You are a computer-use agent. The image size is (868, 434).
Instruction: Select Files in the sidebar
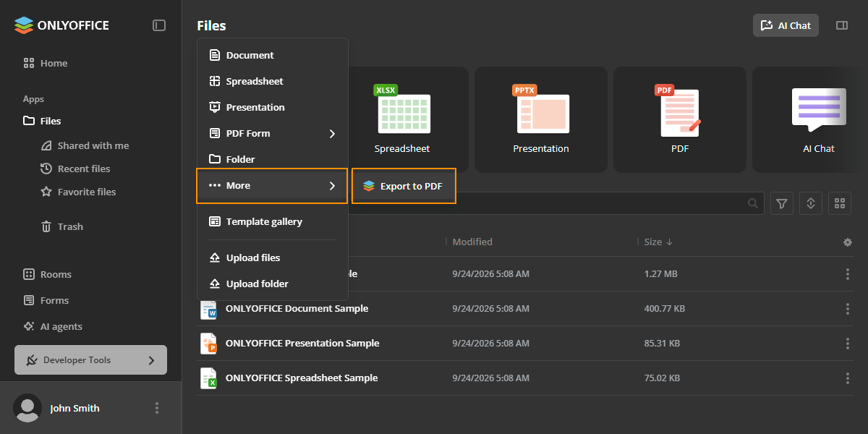point(42,121)
